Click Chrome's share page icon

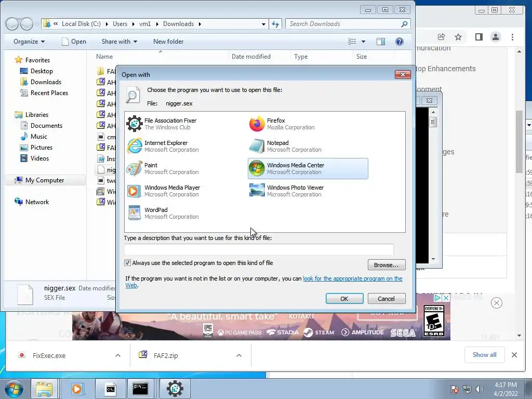441,37
